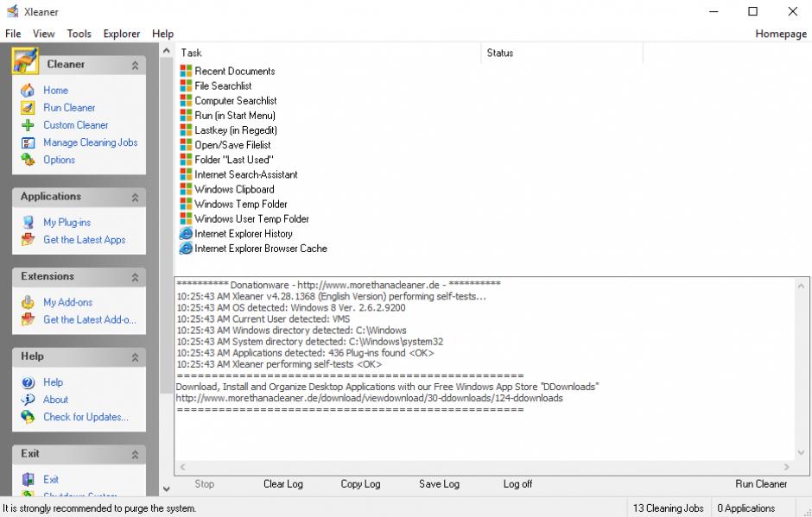The height and width of the screenshot is (517, 812).
Task: Click the log horizontal scrollbar right arrow
Action: pyautogui.click(x=787, y=467)
